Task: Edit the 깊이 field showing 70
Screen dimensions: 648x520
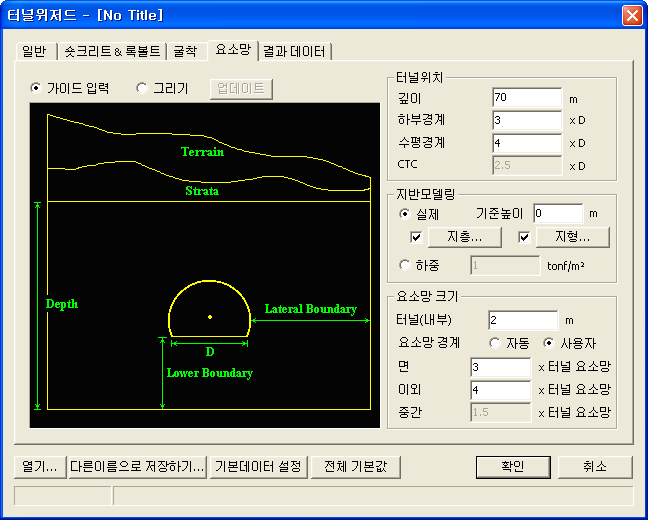Action: [x=527, y=98]
